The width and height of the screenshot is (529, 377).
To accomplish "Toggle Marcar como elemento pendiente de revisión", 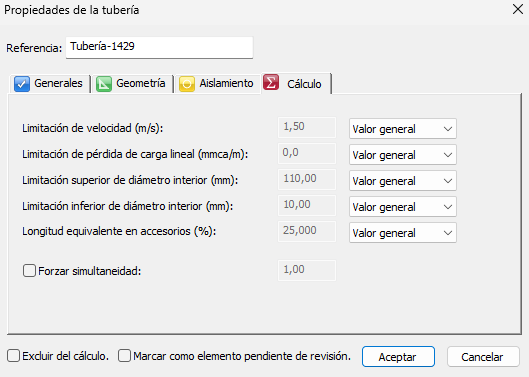I will (124, 356).
